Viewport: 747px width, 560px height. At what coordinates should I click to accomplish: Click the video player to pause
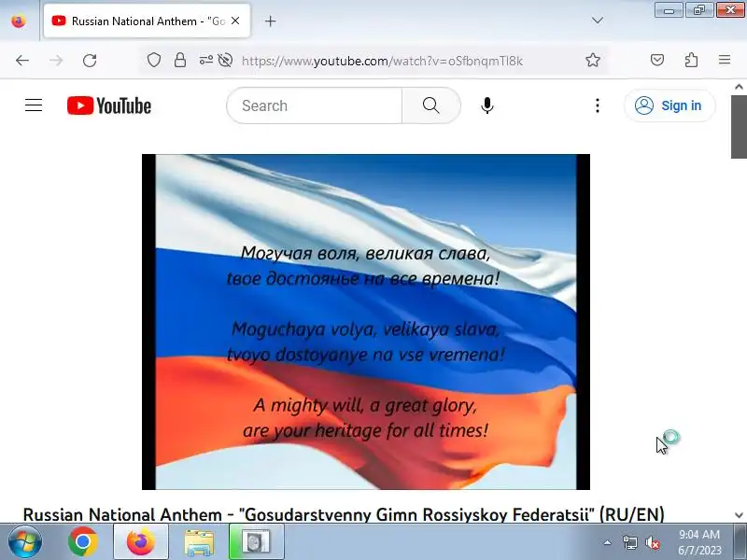(x=366, y=322)
